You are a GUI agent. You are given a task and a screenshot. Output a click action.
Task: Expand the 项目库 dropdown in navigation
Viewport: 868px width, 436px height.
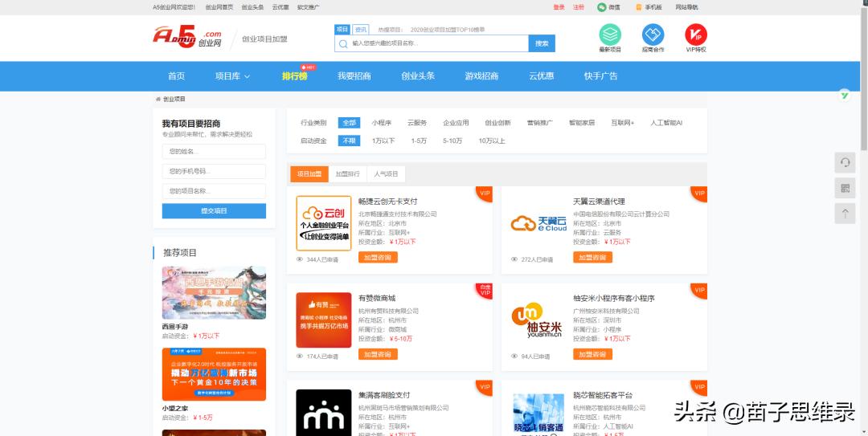232,76
